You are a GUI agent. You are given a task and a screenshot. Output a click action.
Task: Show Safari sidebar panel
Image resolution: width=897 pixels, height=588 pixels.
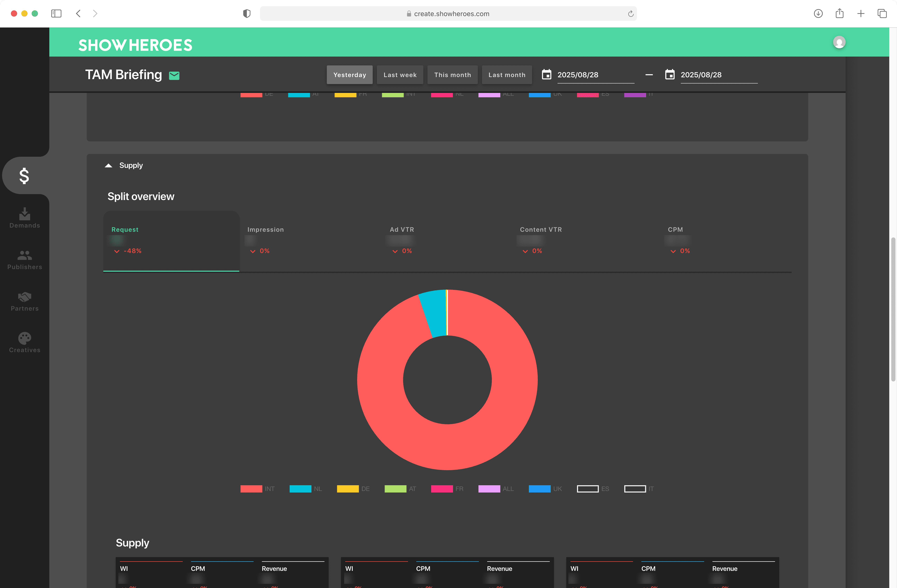(x=56, y=13)
